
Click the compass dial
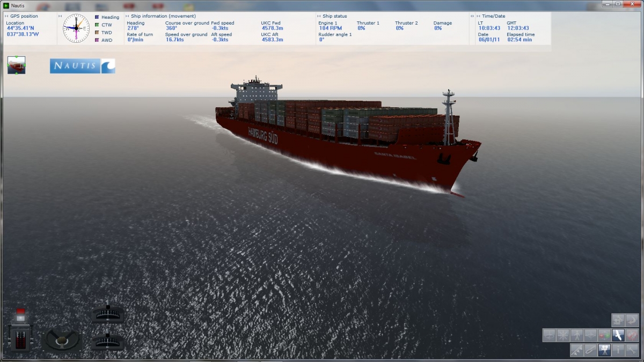(x=76, y=28)
